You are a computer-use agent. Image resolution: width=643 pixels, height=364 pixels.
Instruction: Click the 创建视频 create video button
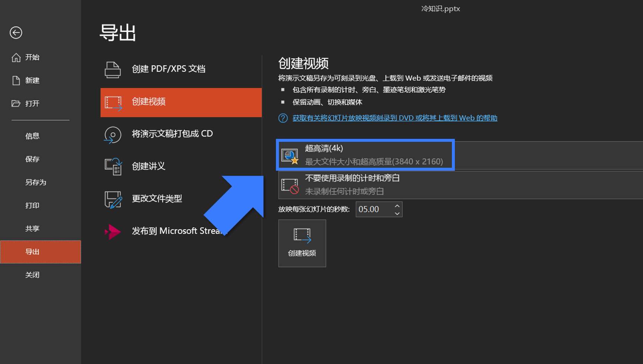[x=302, y=243]
